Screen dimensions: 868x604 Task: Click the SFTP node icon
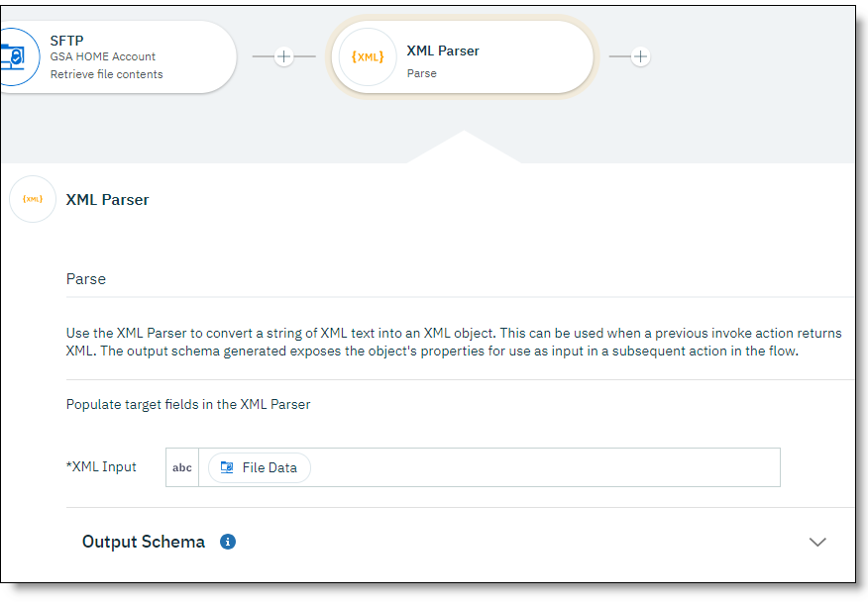click(12, 56)
